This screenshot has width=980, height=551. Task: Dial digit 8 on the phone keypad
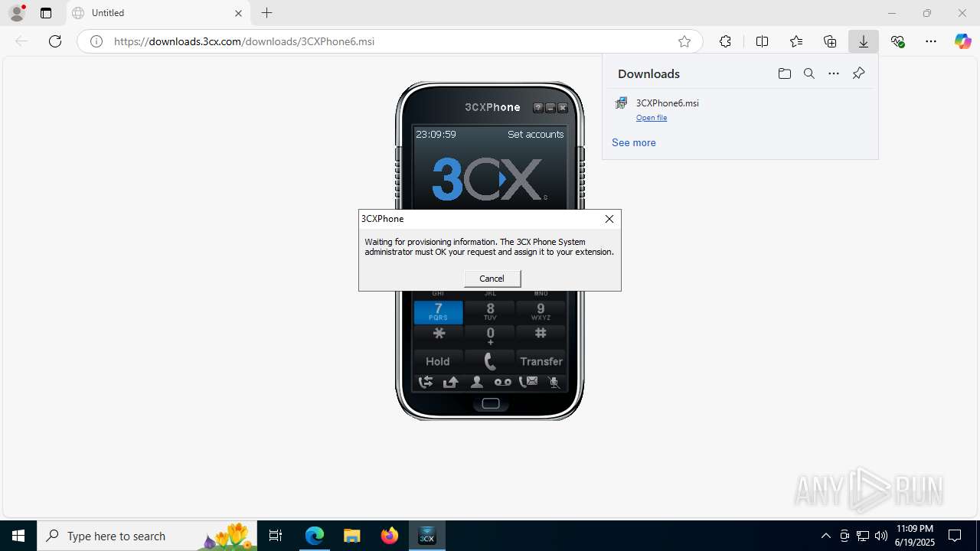click(490, 312)
